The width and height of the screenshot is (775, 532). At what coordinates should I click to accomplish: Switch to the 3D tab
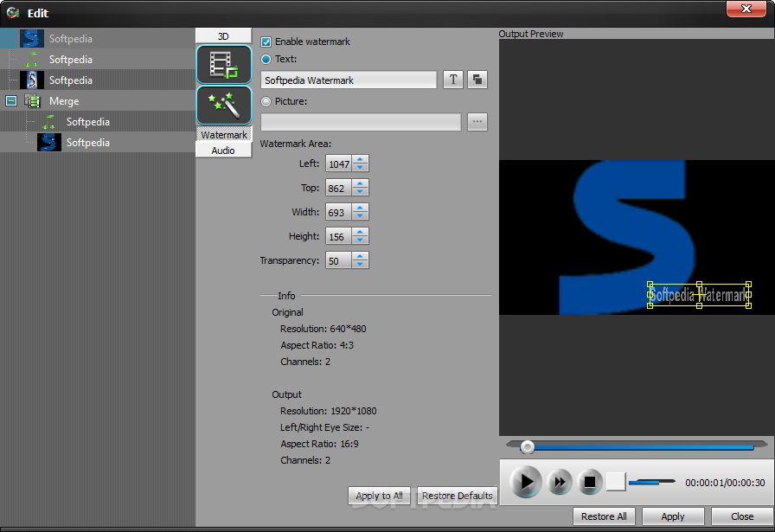(x=223, y=36)
